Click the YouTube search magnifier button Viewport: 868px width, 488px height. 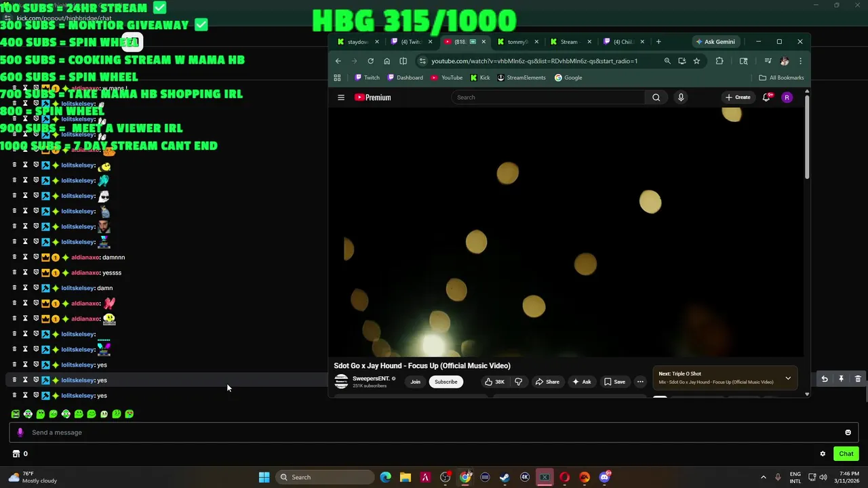pos(656,98)
